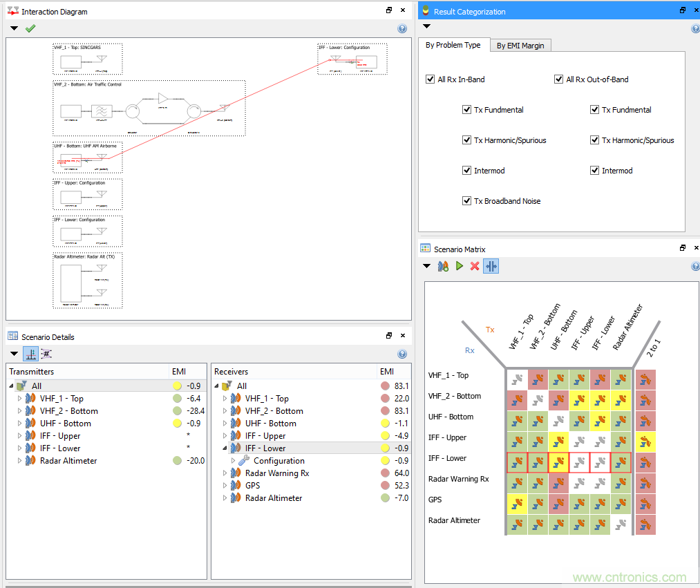Screen dimensions: 700x588
Task: Click the wrench icon beside Configuration receiver
Action: pos(244,461)
